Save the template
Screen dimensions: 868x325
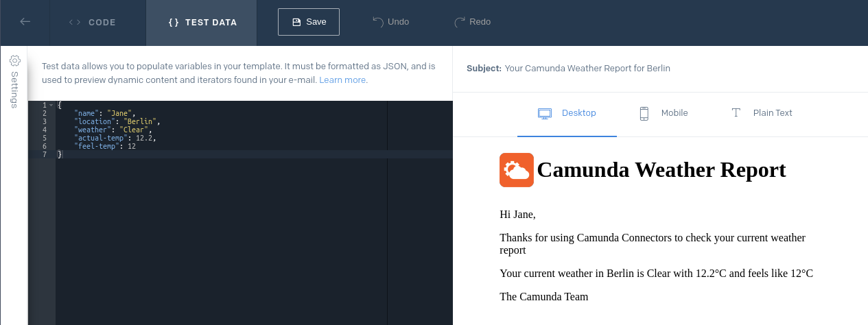click(x=309, y=22)
